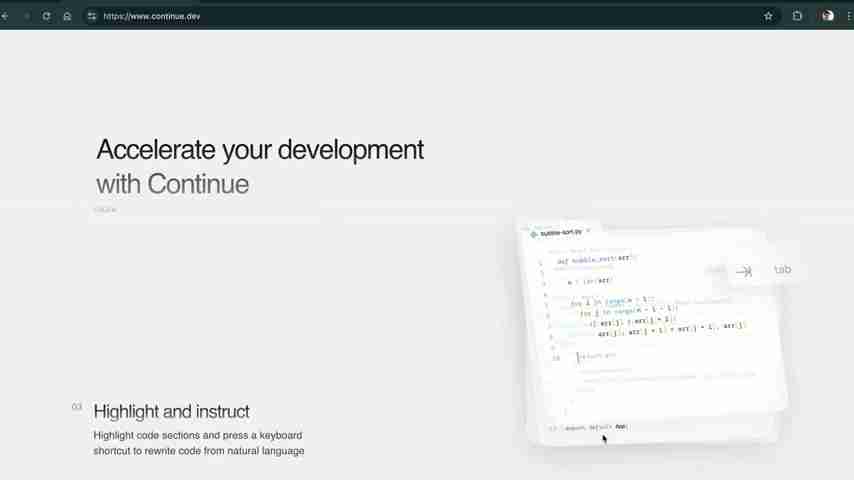Click the 'tab' key label in the illustration
This screenshot has width=854, height=480.
[x=783, y=269]
